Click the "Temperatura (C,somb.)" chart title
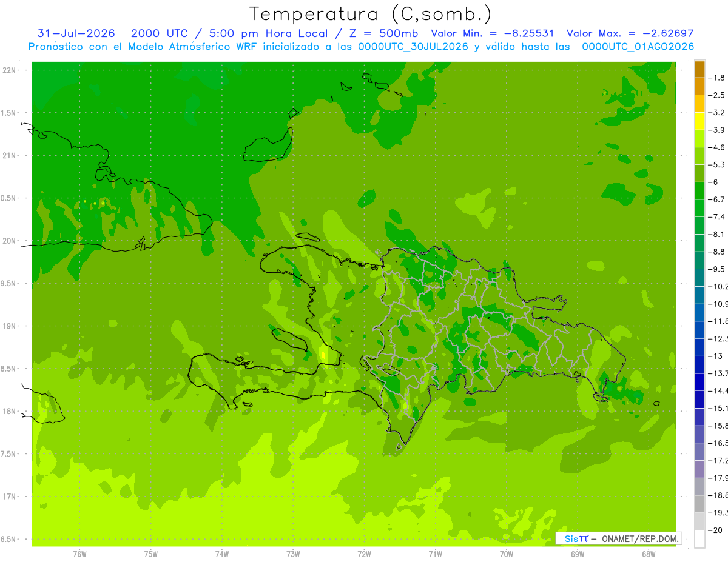The image size is (728, 562). [369, 14]
